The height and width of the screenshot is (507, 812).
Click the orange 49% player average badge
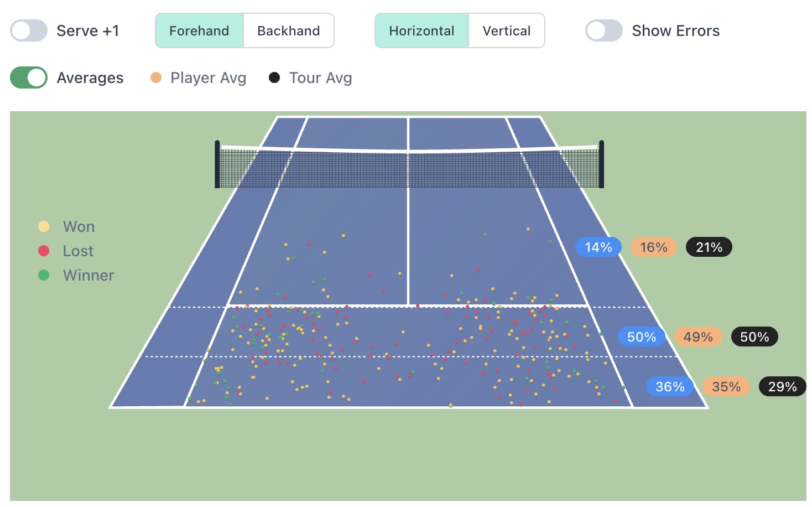(x=698, y=337)
